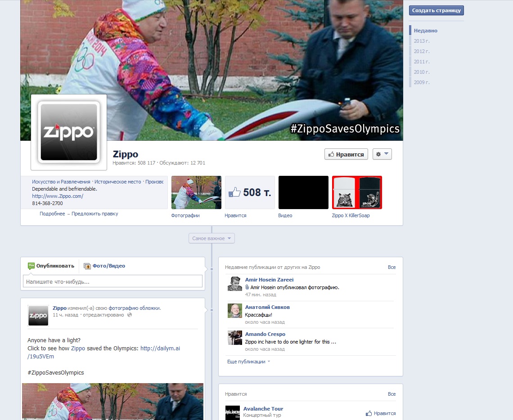Open the post's cover photo image
513x420 pixels.
[x=112, y=402]
